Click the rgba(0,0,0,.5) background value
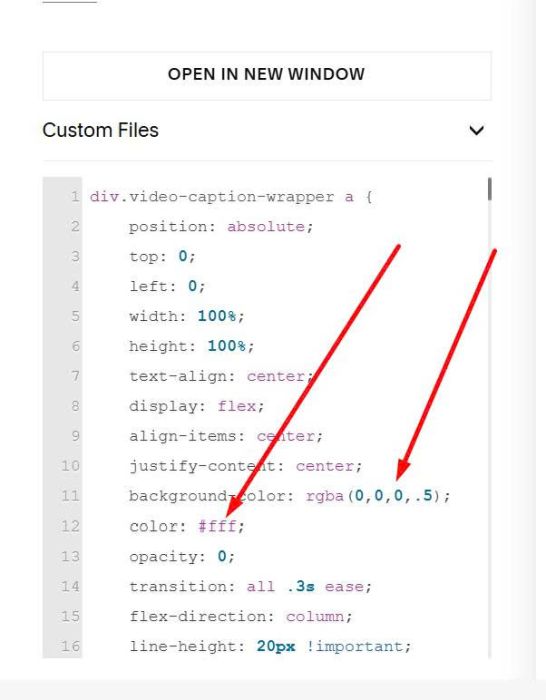This screenshot has height=700, width=546. coord(373,496)
